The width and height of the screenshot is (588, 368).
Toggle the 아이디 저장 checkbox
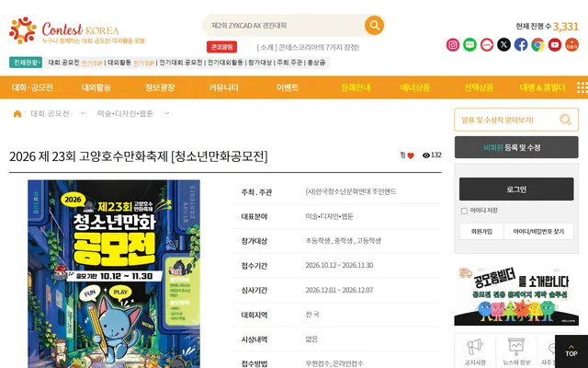464,211
